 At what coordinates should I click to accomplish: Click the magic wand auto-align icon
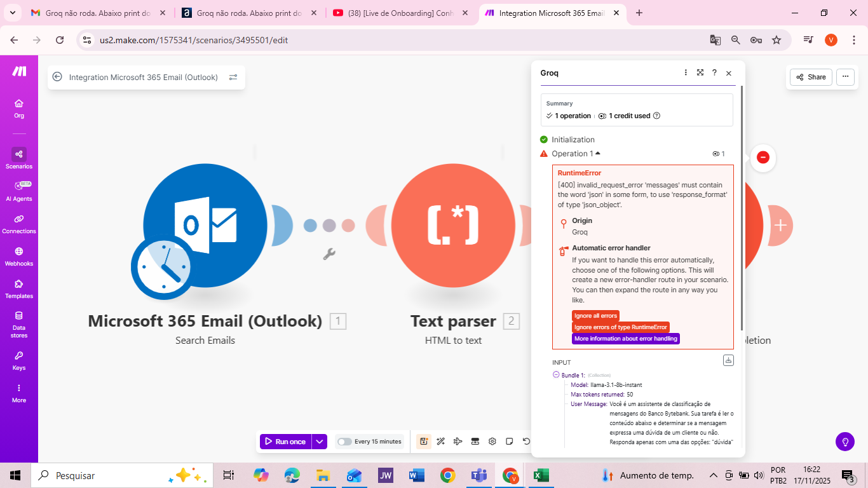click(440, 442)
